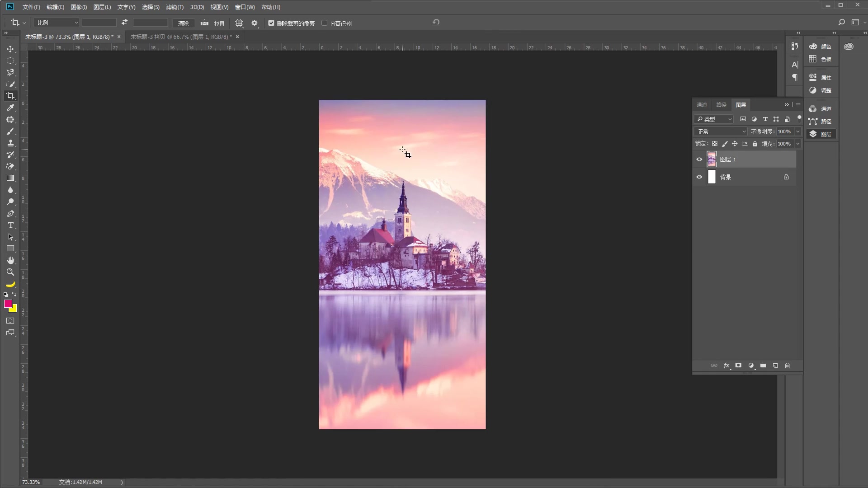868x488 pixels.
Task: Switch to the 通道 tab
Action: click(x=702, y=104)
